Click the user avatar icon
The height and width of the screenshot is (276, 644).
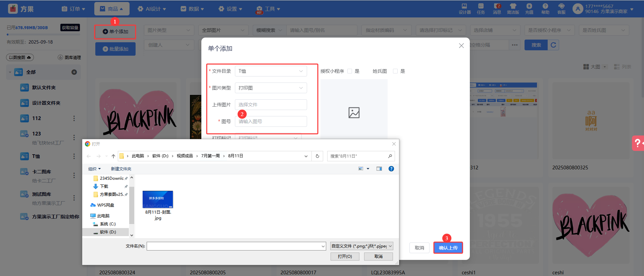click(x=578, y=9)
